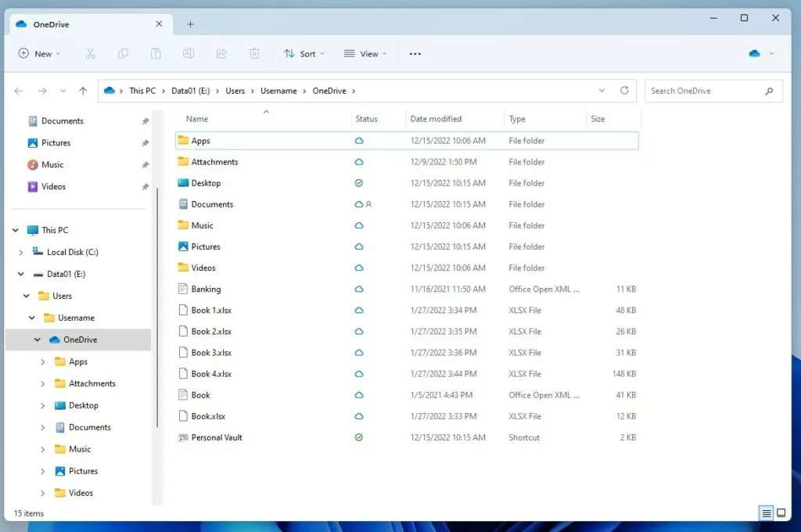Collapse the OneDrive tree node
The height and width of the screenshot is (532, 801).
click(38, 340)
